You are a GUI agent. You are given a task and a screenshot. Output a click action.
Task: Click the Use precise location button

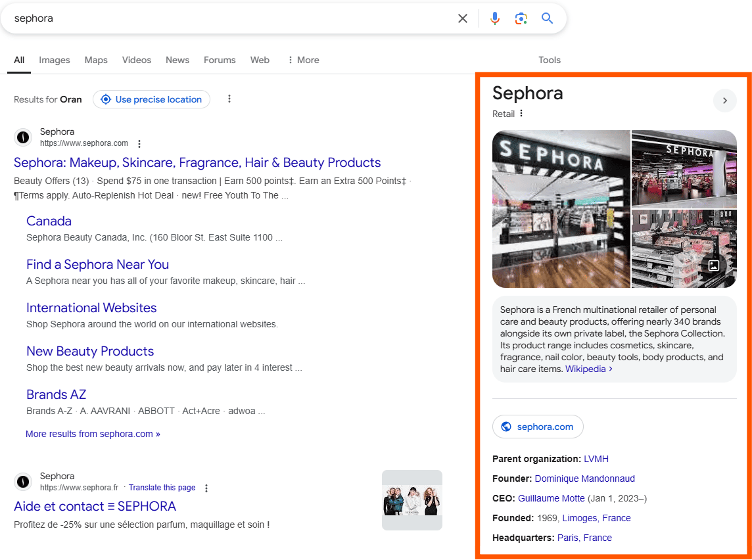[152, 99]
